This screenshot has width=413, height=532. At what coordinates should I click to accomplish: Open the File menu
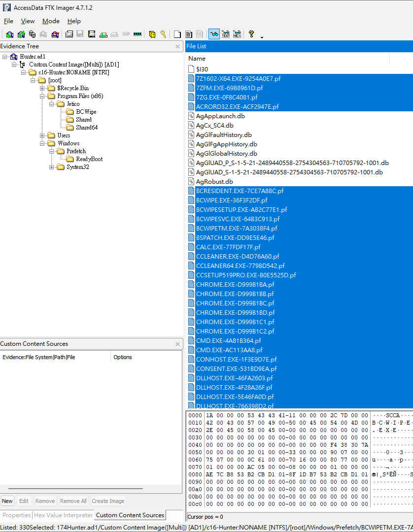tap(8, 21)
